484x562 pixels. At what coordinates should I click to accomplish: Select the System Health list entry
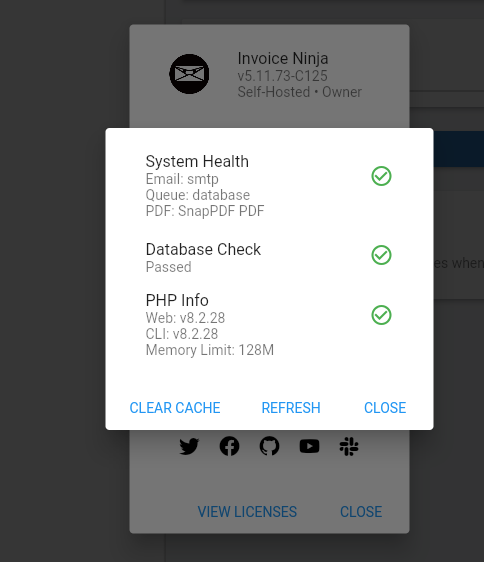click(x=269, y=186)
